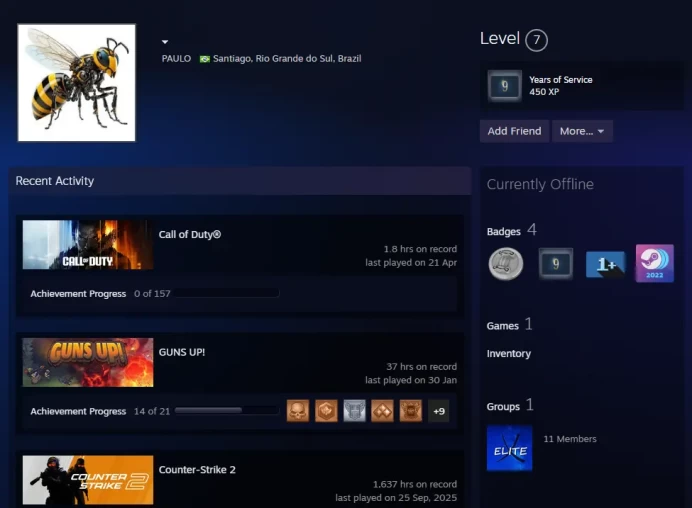Click the Steam 2022 badge
Image resolution: width=692 pixels, height=508 pixels.
tap(655, 263)
